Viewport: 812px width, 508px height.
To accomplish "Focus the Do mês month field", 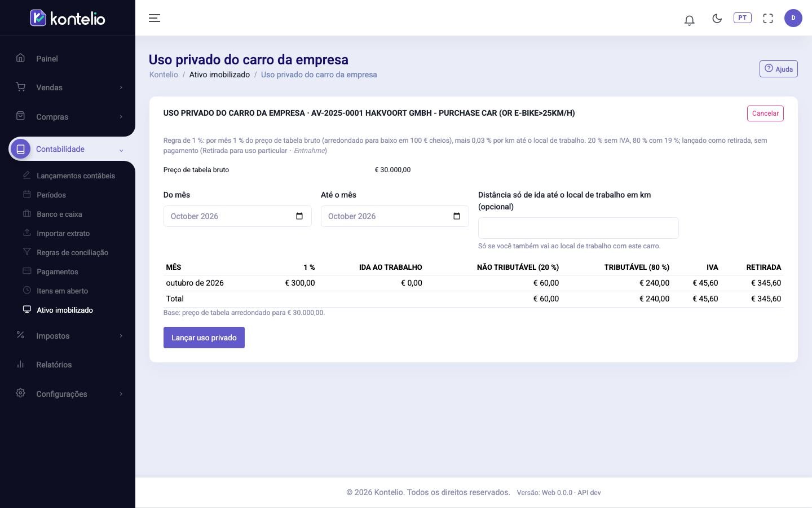I will [x=237, y=216].
